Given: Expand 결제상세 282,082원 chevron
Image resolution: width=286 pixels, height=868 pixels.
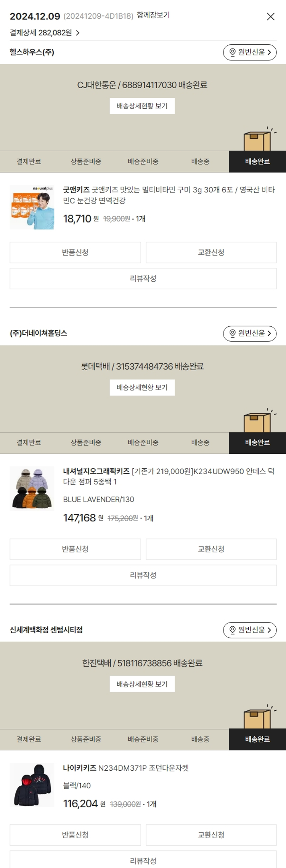Looking at the screenshot, I should click(78, 33).
